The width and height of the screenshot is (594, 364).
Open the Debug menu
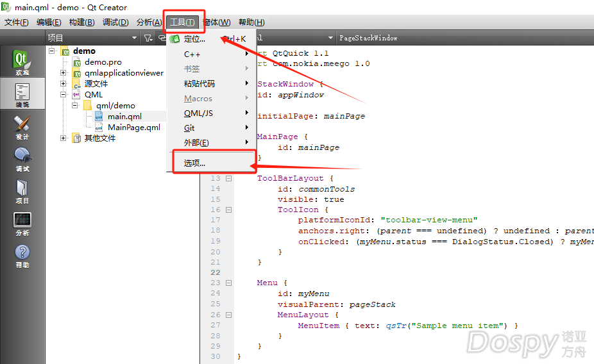pos(115,22)
